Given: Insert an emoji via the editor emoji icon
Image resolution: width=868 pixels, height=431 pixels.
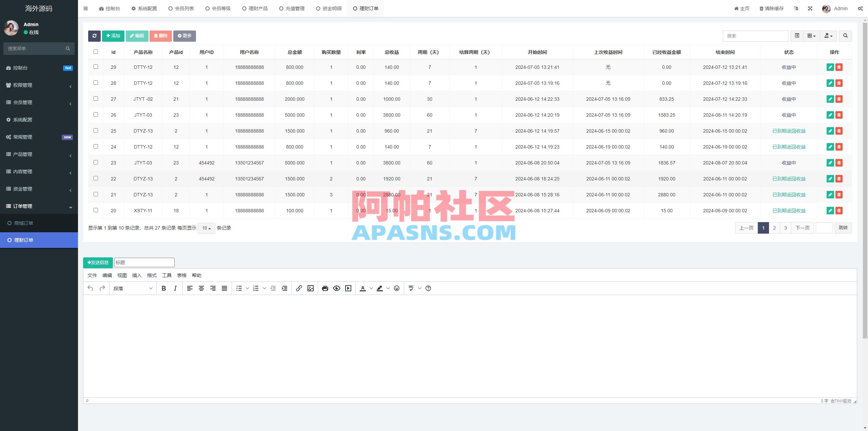Looking at the screenshot, I should pyautogui.click(x=396, y=288).
